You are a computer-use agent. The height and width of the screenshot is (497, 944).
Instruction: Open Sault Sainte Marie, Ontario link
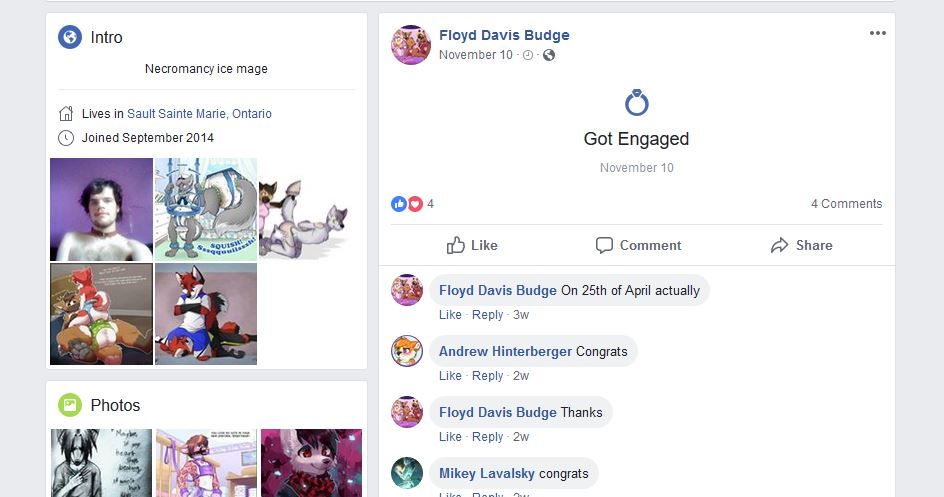(x=199, y=114)
